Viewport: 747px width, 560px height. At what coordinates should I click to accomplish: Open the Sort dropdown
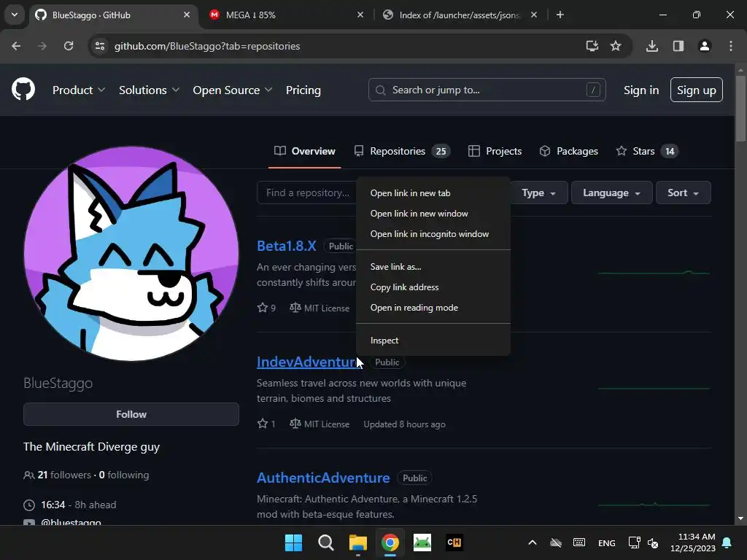[683, 192]
